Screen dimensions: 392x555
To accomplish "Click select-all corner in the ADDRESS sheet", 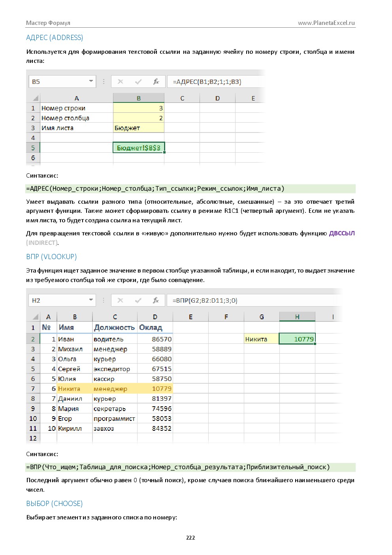I will pyautogui.click(x=36, y=98).
